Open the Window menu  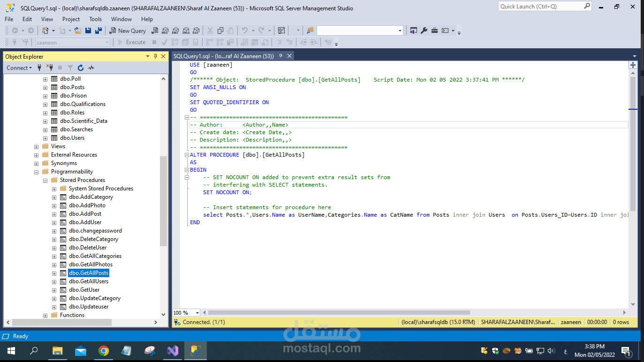121,19
